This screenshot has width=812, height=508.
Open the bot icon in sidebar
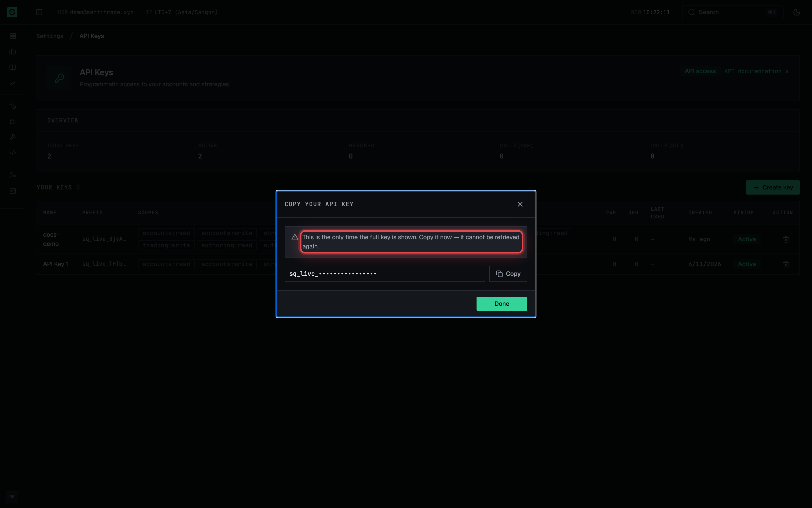(13, 121)
